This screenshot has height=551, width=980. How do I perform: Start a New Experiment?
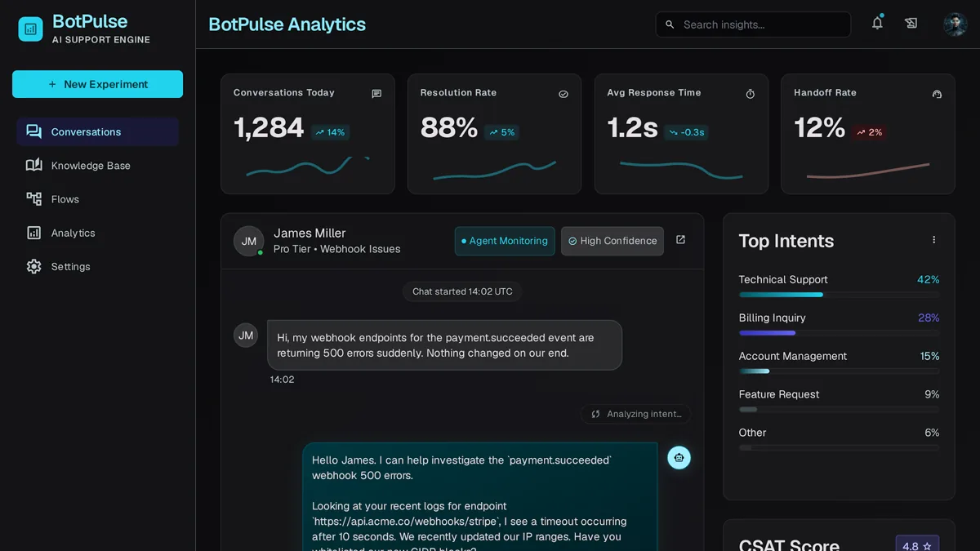[97, 84]
